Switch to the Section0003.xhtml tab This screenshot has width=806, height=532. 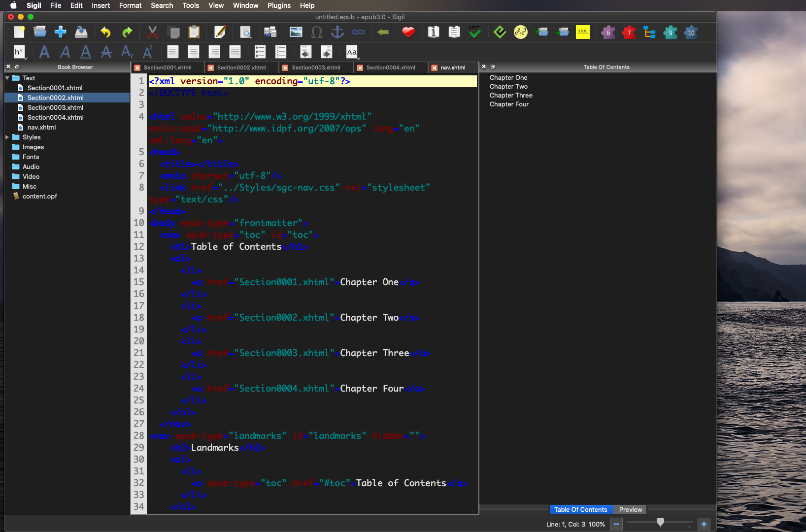(x=316, y=67)
